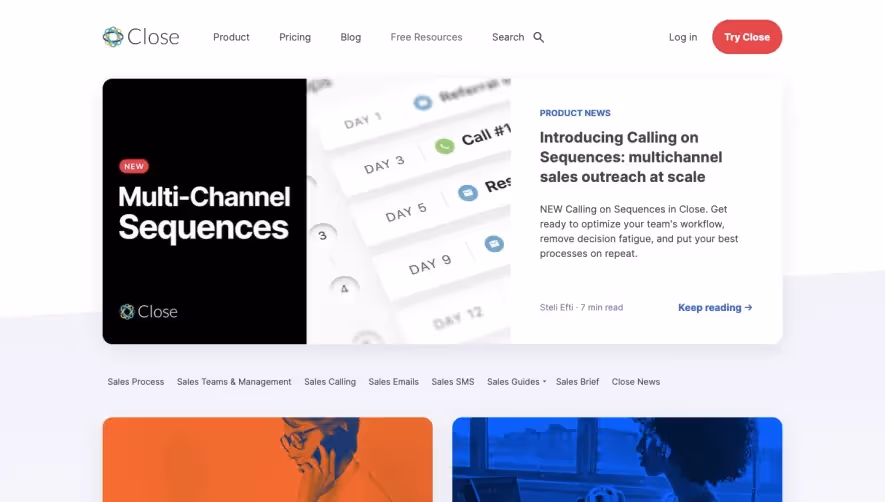This screenshot has width=885, height=502.
Task: Open the Introducing Calling on Sequences headline
Action: pos(630,157)
